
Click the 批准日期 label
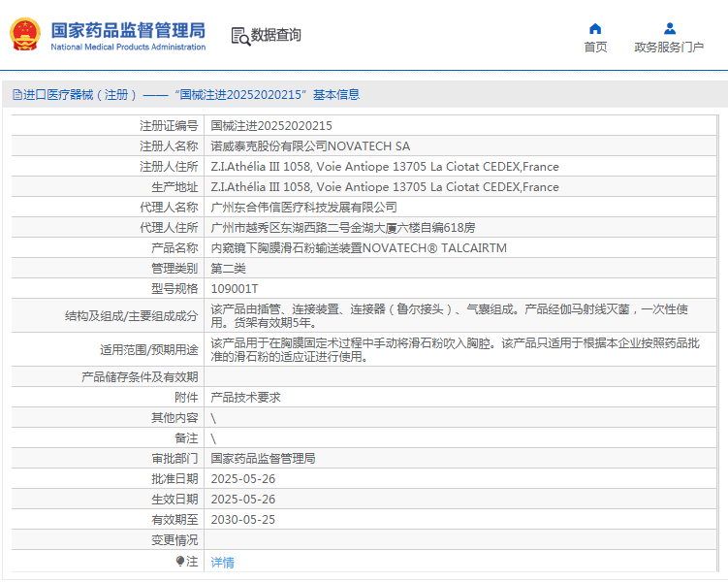point(174,479)
